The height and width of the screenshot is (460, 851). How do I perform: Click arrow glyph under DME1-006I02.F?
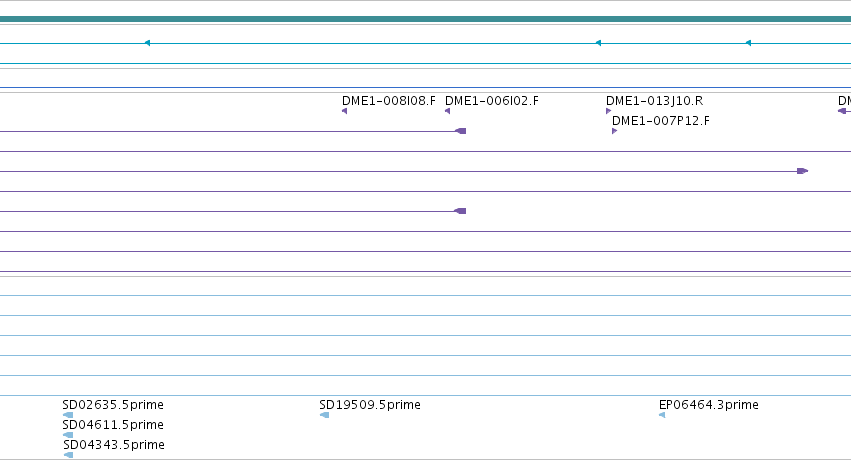[x=447, y=111]
